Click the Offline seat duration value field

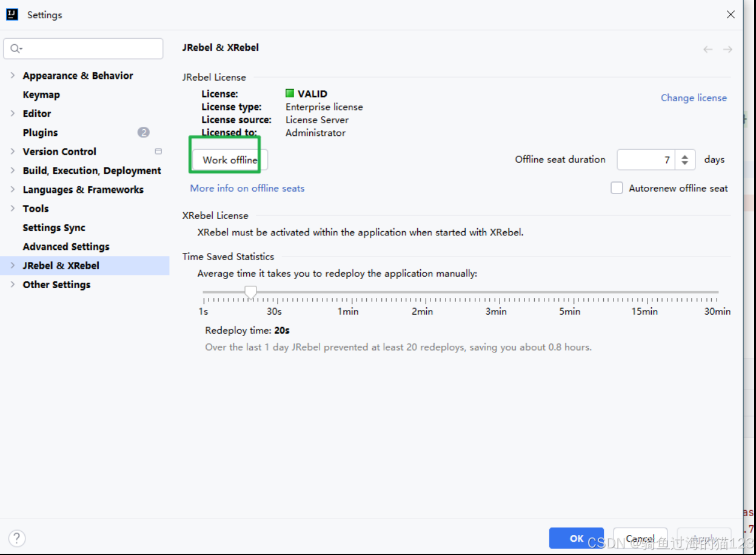click(647, 160)
